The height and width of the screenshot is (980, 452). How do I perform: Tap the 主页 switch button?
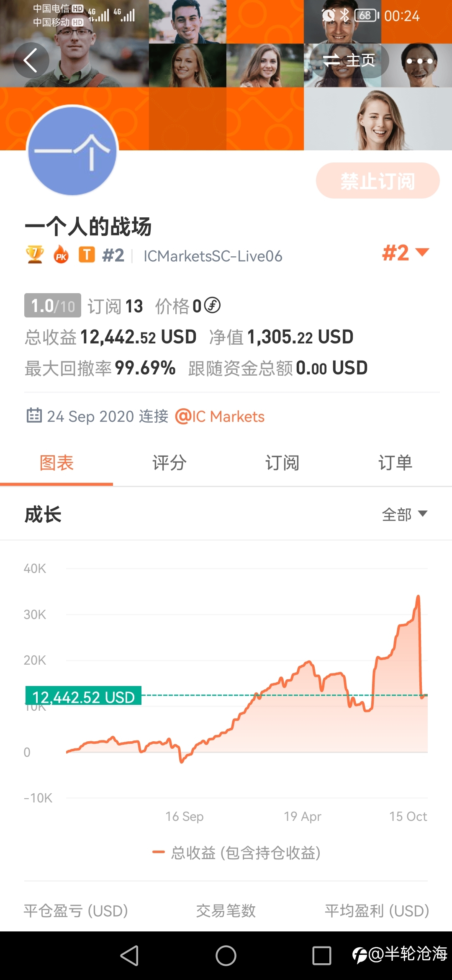pos(349,61)
